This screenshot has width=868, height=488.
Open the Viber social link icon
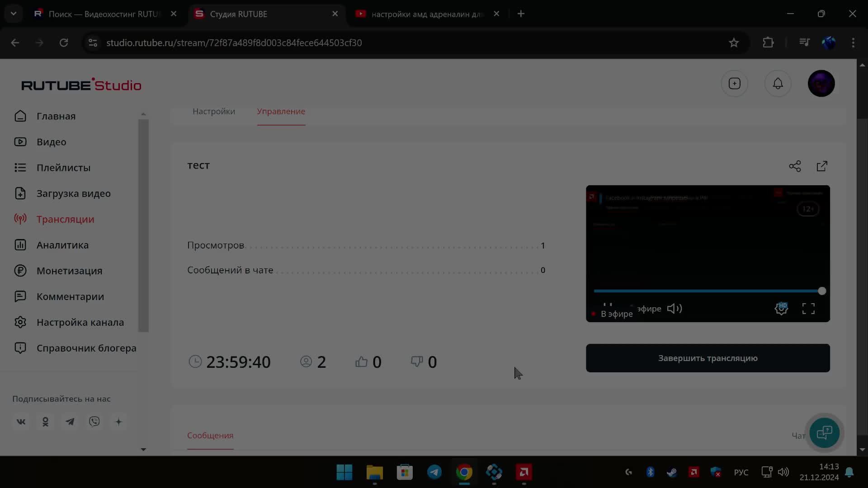pyautogui.click(x=94, y=422)
